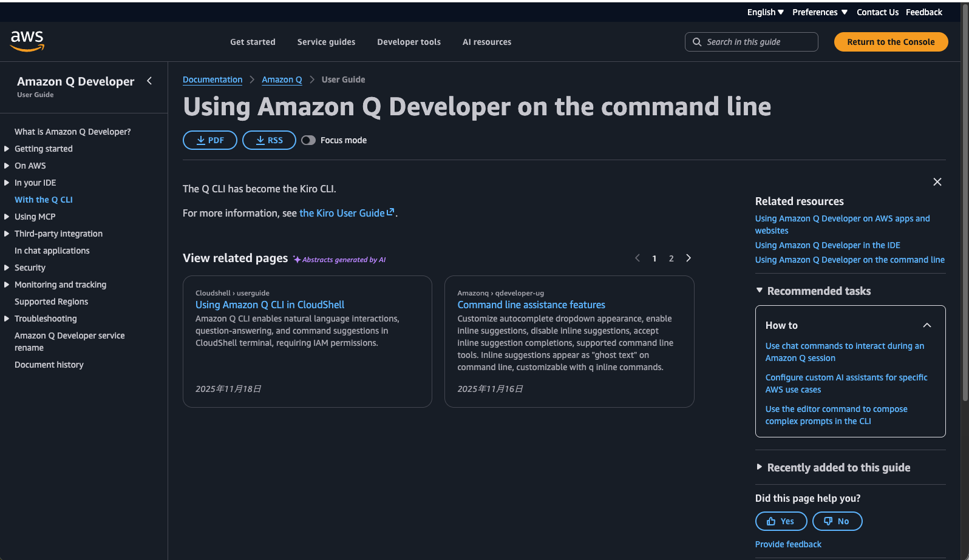Open the Kiro User Guide link
The image size is (969, 560).
347,213
